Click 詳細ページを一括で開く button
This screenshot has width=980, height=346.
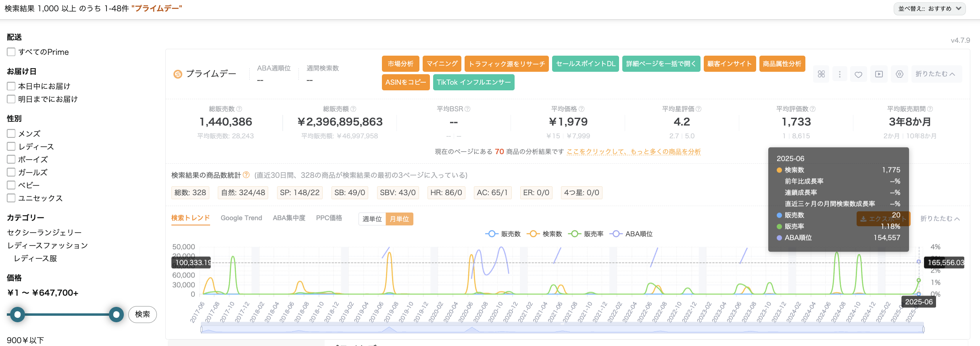tap(661, 64)
